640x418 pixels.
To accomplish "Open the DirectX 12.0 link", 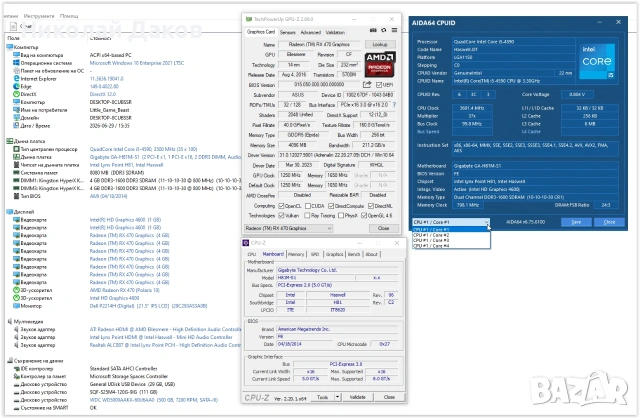I will 102,94.
